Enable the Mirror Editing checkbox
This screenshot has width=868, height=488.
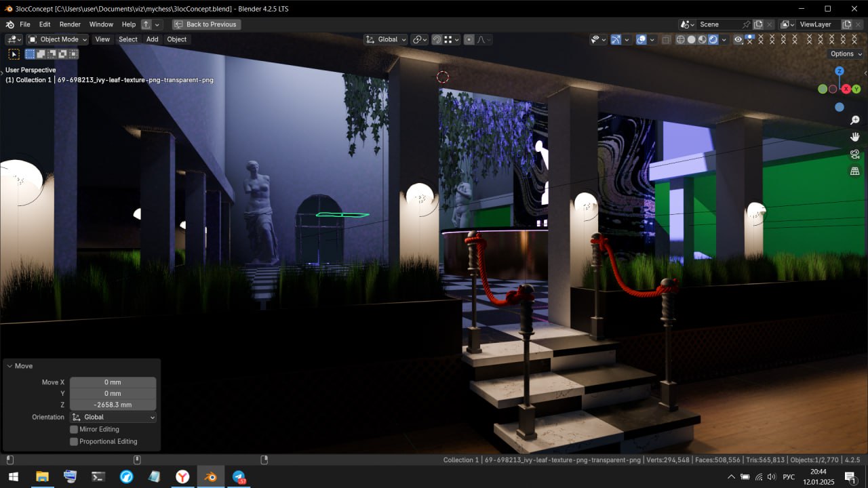74,429
